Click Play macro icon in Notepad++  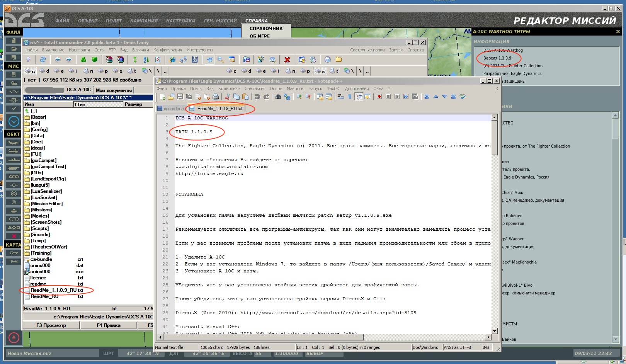397,97
